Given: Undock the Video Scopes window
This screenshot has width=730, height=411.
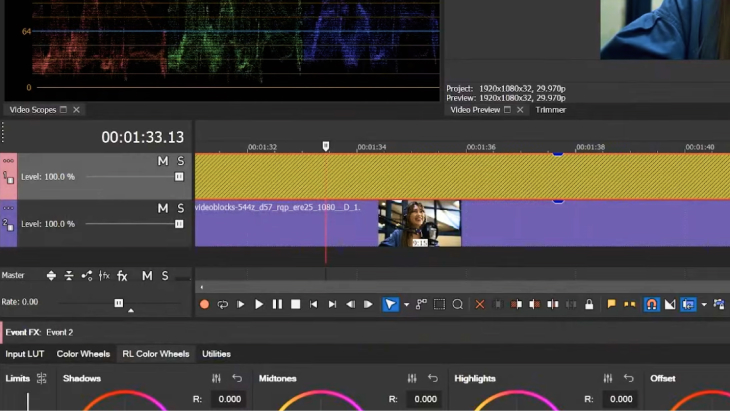Looking at the screenshot, I should click(x=63, y=109).
